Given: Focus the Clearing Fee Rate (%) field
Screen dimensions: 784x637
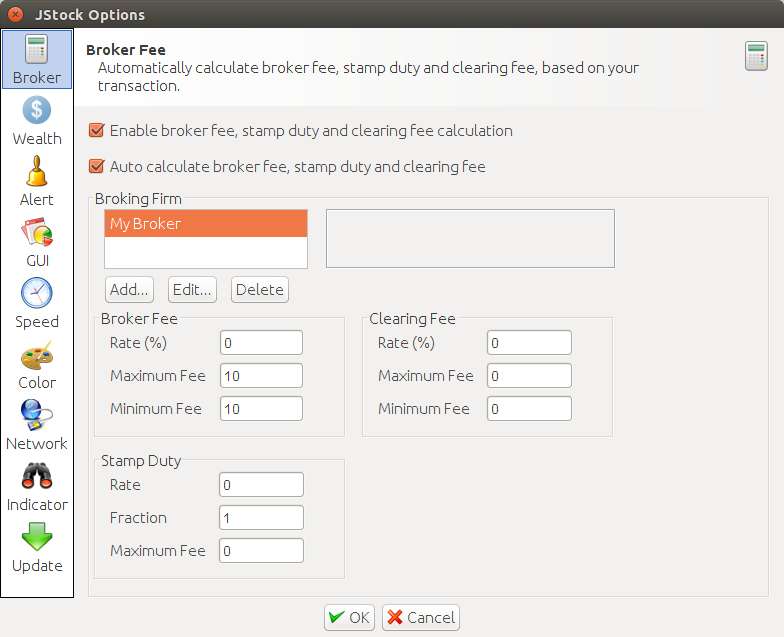Looking at the screenshot, I should pyautogui.click(x=529, y=342).
